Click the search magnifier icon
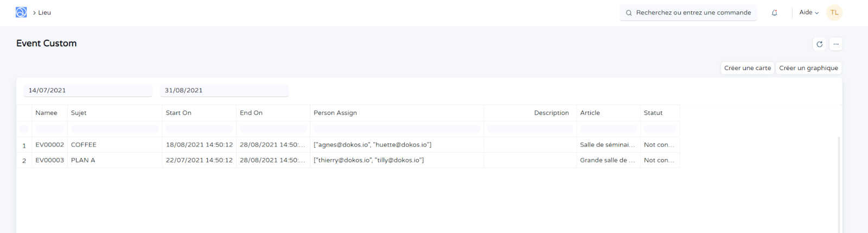The image size is (868, 233). pyautogui.click(x=629, y=13)
